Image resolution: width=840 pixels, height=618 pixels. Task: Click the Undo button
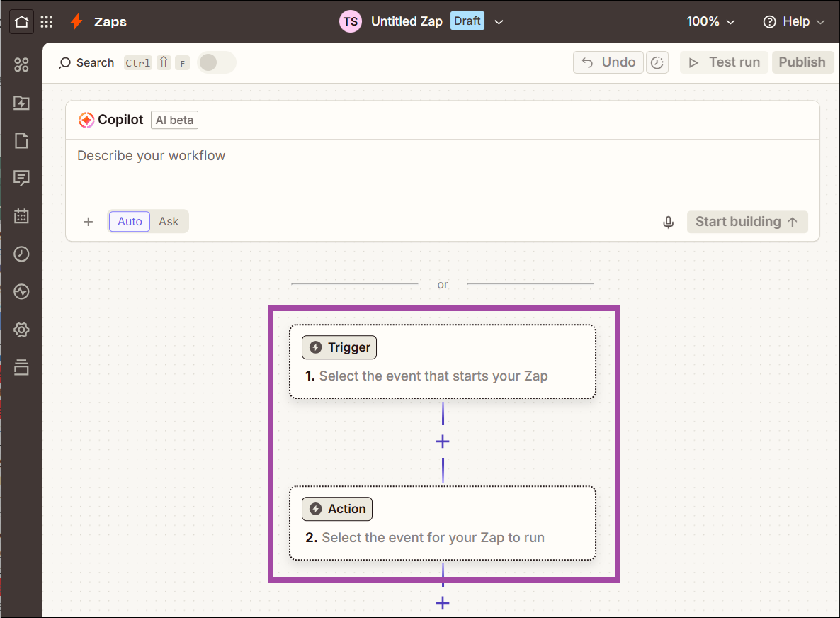coord(608,62)
